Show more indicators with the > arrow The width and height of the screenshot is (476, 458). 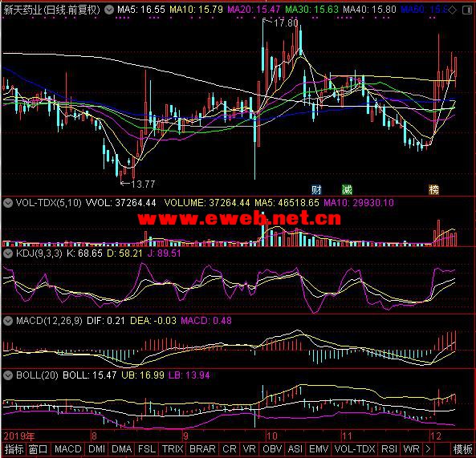pos(428,448)
